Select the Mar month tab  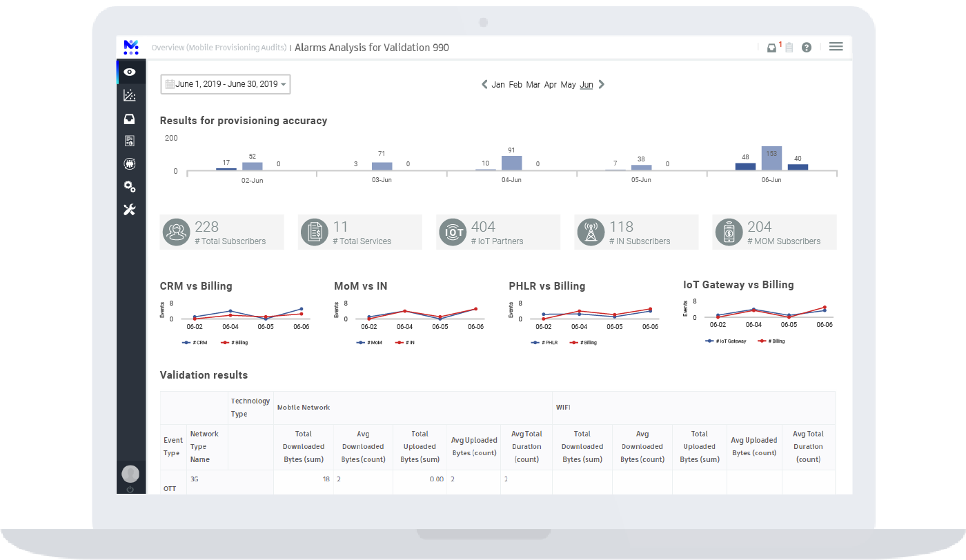tap(533, 85)
